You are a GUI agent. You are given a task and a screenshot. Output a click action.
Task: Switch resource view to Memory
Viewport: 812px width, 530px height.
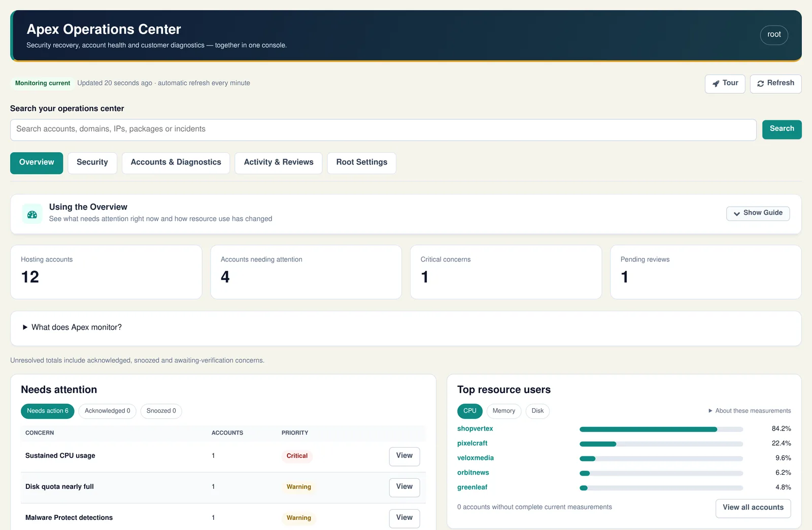point(503,411)
